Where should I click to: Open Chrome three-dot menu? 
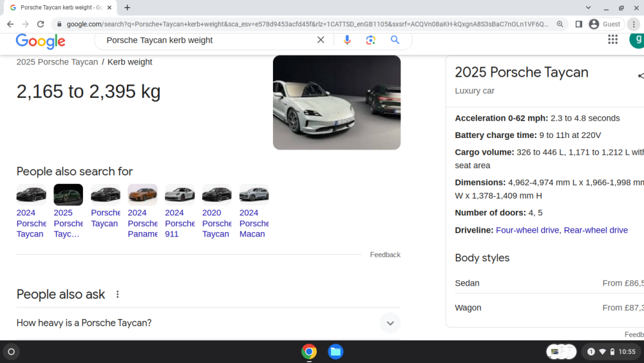pos(634,25)
